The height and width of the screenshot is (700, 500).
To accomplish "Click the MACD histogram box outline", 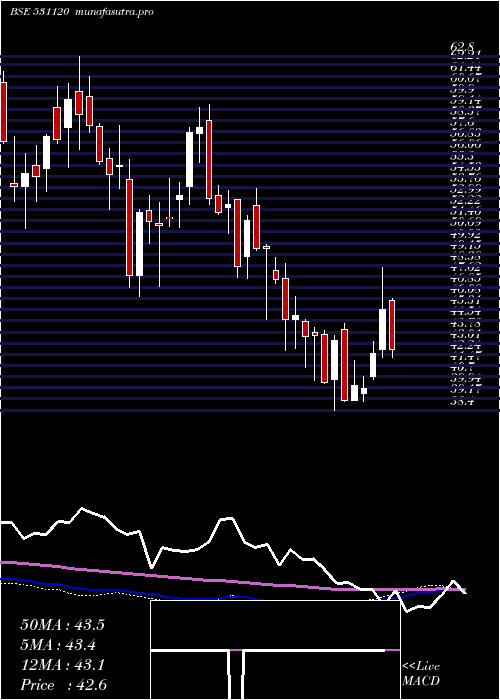I will click(x=275, y=650).
